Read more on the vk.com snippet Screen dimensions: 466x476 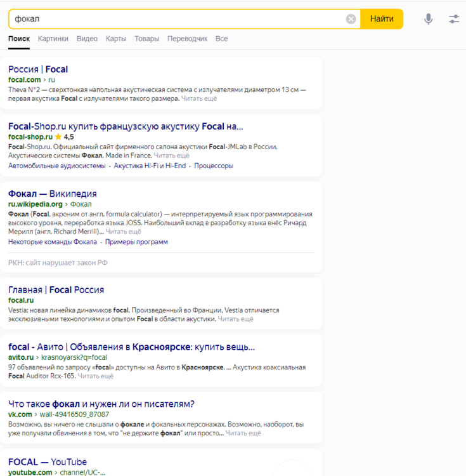tap(243, 433)
